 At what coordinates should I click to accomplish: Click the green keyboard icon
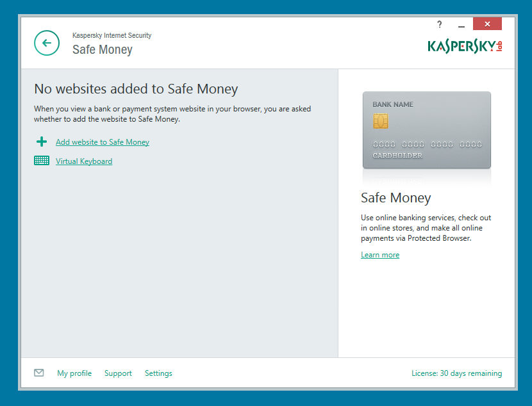42,161
